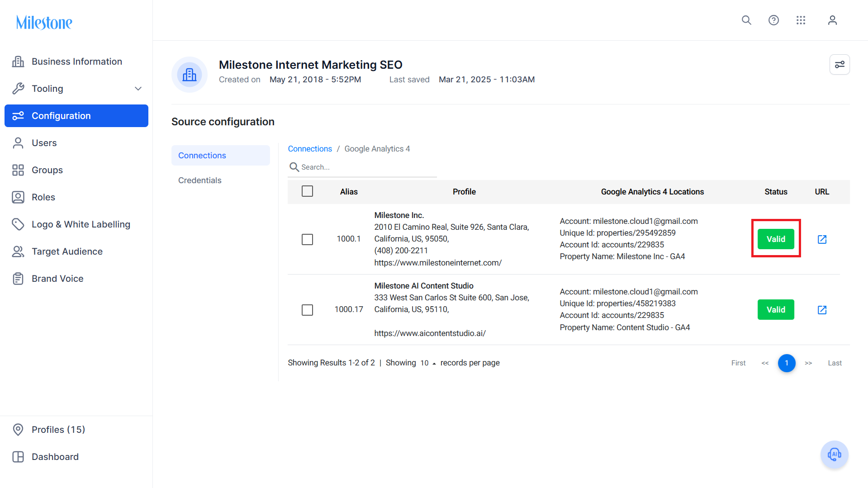Screen dimensions: 868x488
Task: Open Logo & White Labelling
Action: coord(76,224)
